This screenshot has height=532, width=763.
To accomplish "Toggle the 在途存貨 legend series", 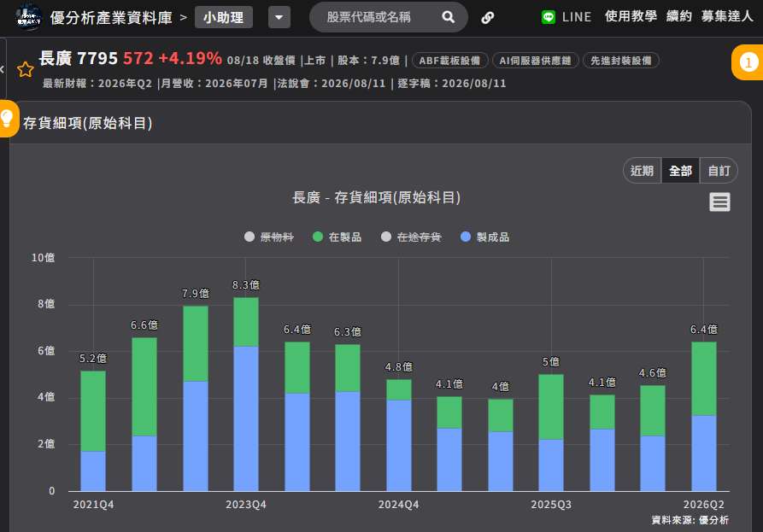I will pos(411,237).
